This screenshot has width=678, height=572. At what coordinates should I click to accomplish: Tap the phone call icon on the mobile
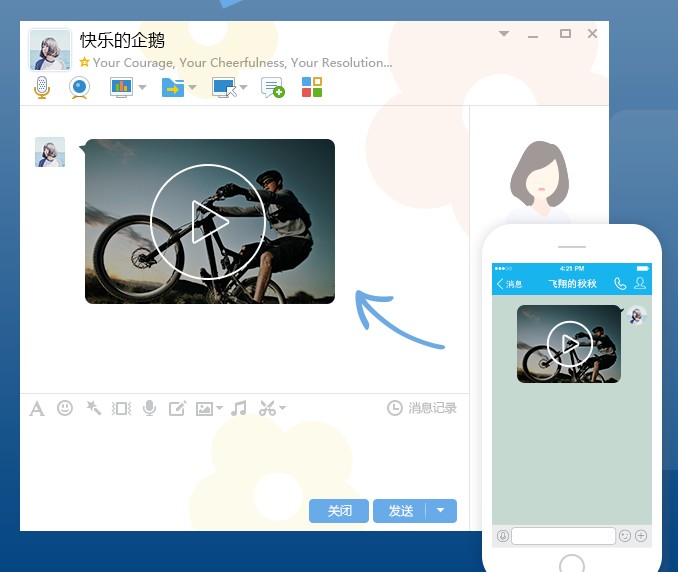[x=620, y=284]
